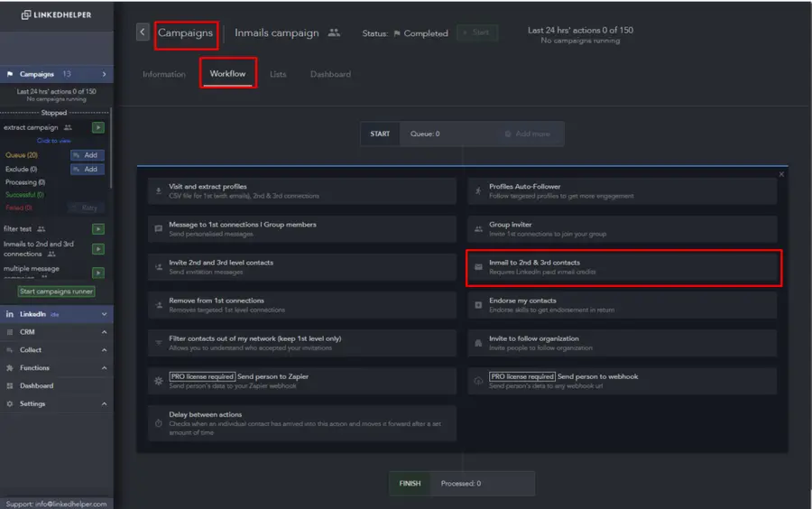Screen dimensions: 812x509
Task: Open the Campaigns breadcrumb heading
Action: click(x=185, y=32)
